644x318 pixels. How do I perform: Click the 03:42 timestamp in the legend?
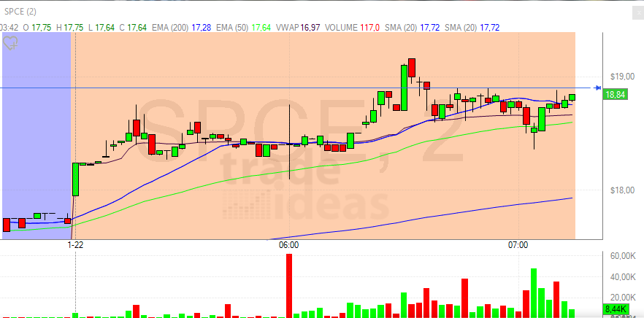9,28
